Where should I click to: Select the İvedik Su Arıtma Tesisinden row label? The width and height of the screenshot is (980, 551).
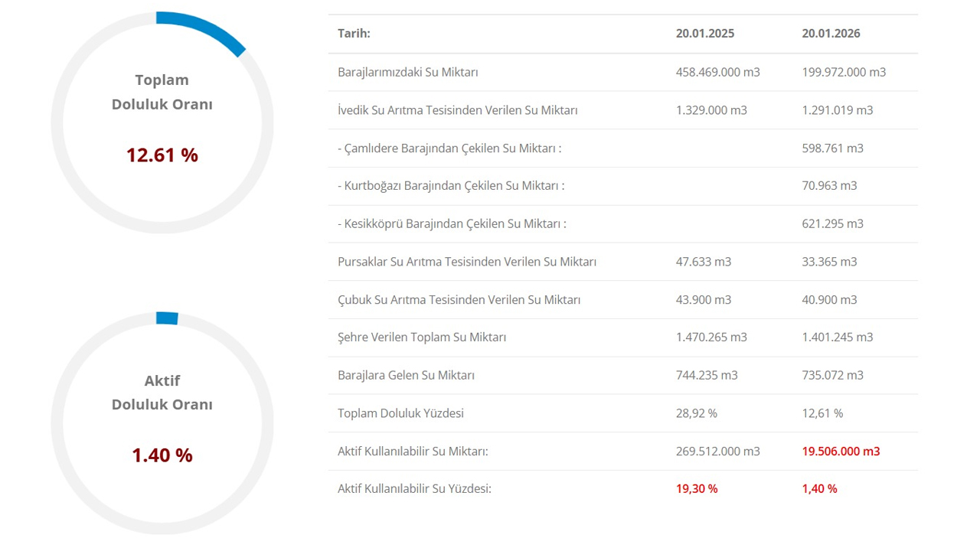coord(457,110)
